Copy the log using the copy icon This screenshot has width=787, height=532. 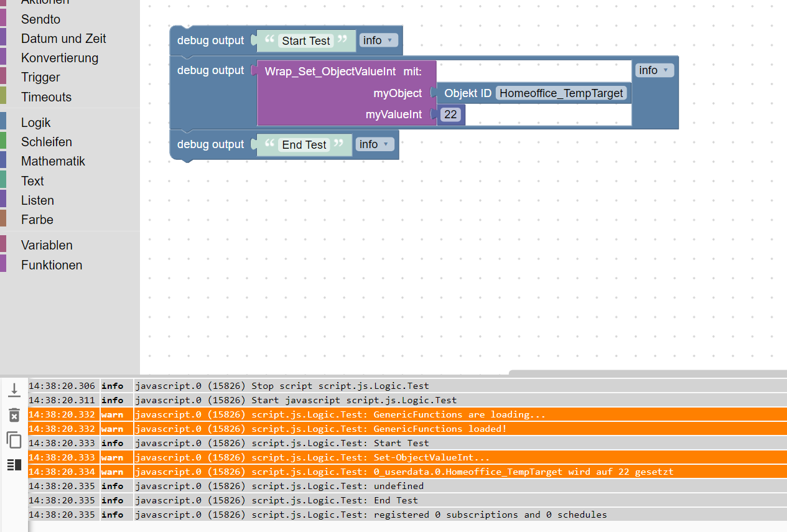14,440
